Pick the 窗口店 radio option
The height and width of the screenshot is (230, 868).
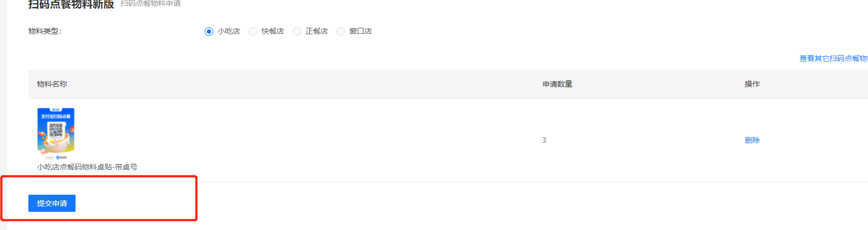pyautogui.click(x=341, y=32)
